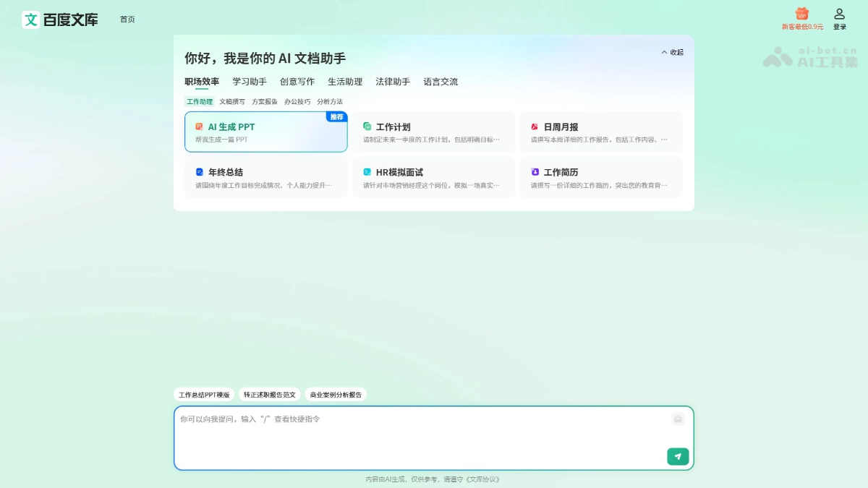Open the toolbox icon in the input box
Image resolution: width=868 pixels, height=488 pixels.
point(678,419)
